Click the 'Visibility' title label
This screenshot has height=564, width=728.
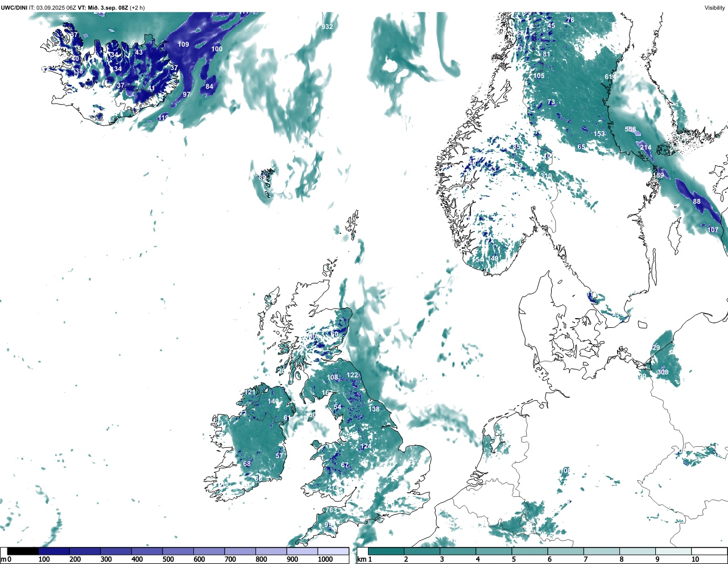pos(715,7)
